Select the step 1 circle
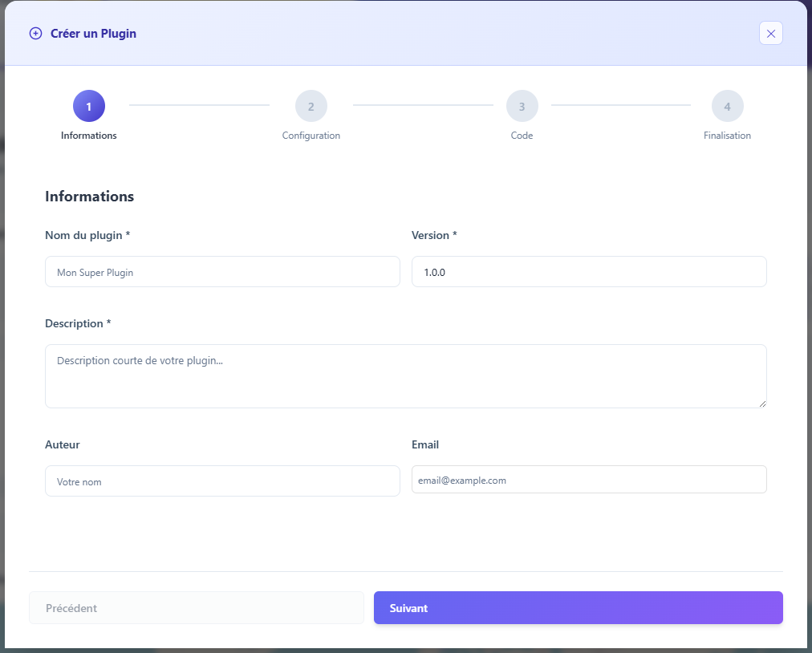The height and width of the screenshot is (653, 812). [x=89, y=106]
